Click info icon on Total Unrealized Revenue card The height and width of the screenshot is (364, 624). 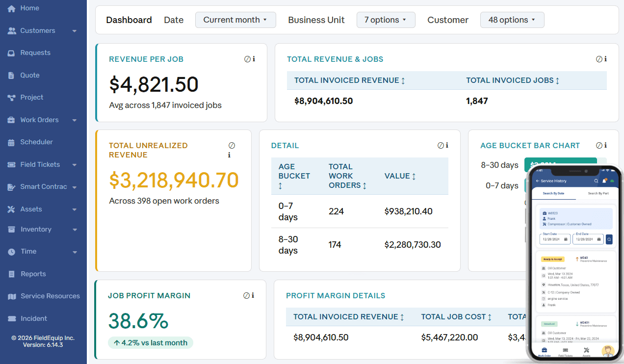229,155
